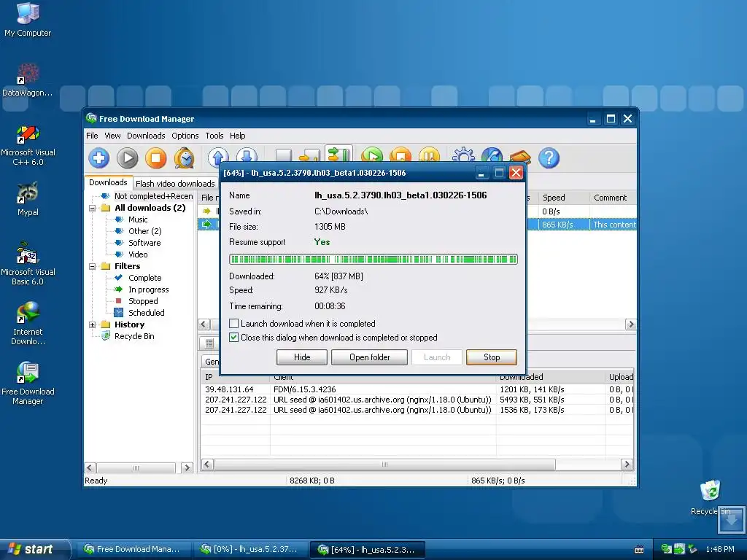Click the Comment column header

pyautogui.click(x=613, y=198)
